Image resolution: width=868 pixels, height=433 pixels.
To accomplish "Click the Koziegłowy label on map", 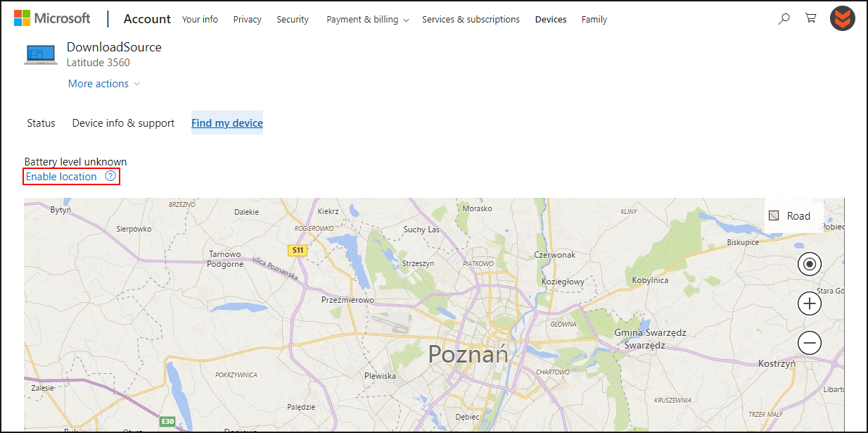I will click(x=563, y=282).
